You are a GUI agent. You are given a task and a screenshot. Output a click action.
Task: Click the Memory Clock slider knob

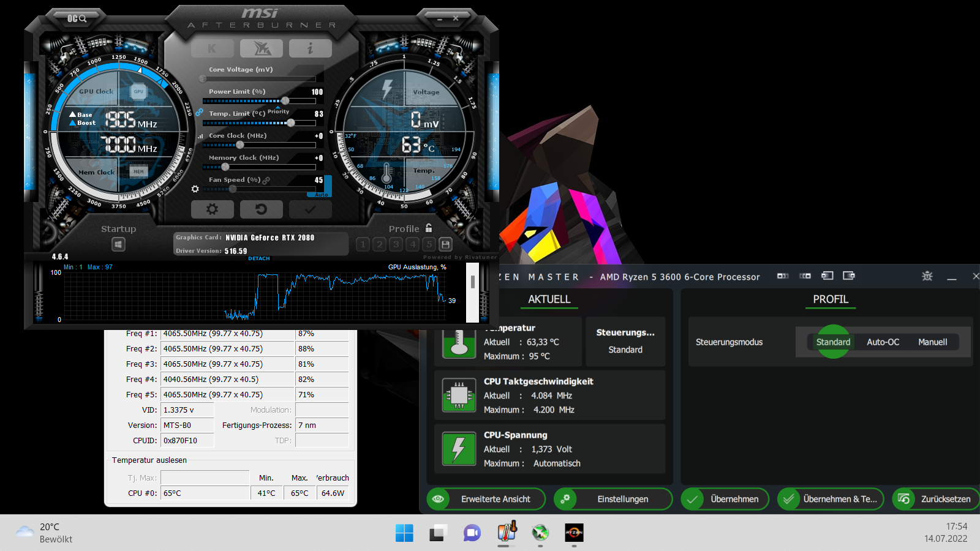(225, 167)
